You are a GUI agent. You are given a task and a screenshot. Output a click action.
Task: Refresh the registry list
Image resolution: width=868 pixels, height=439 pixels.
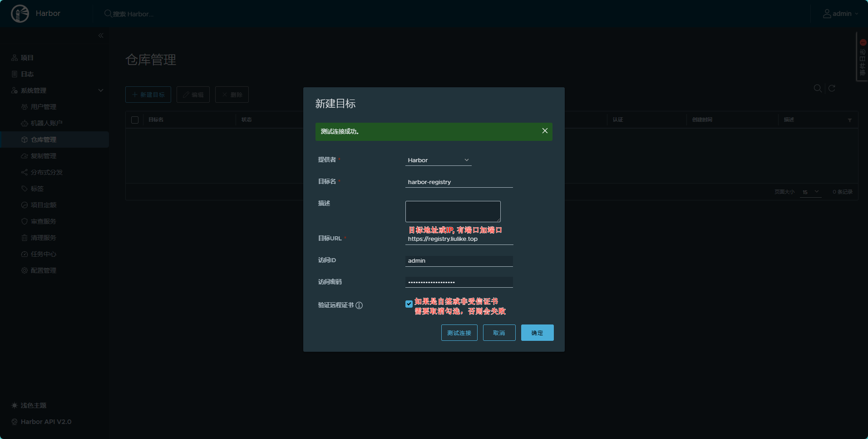point(832,88)
